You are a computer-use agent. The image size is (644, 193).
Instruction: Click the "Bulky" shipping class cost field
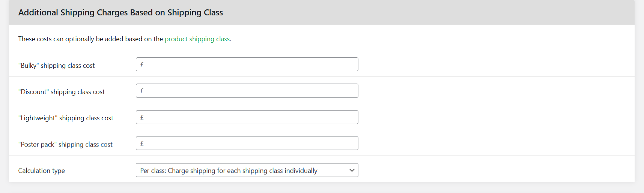[247, 64]
